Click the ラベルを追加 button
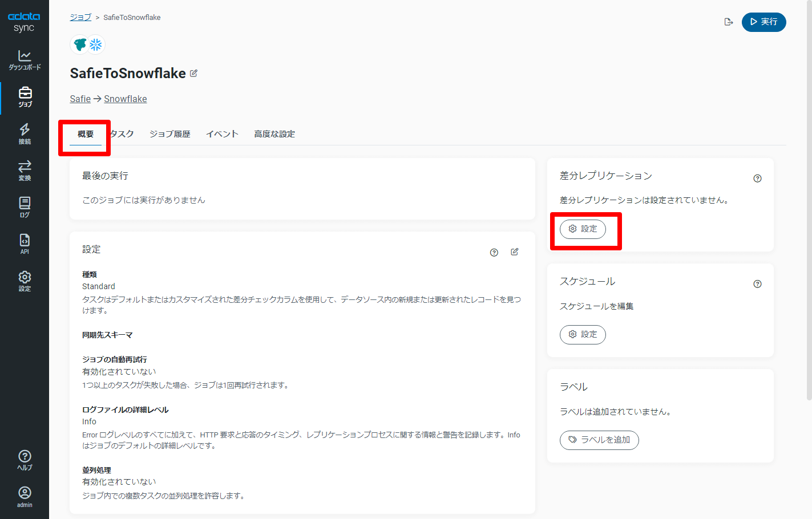Screen dimensions: 812x519 [x=599, y=440]
